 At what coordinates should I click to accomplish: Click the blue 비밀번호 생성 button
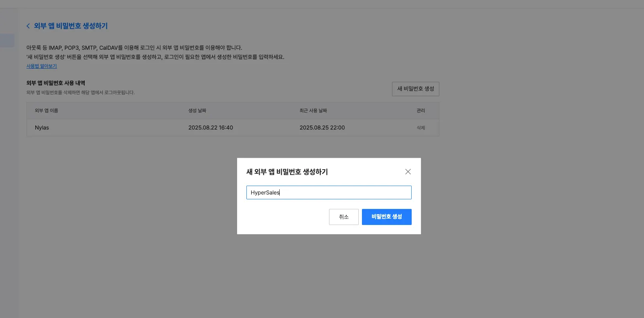386,217
